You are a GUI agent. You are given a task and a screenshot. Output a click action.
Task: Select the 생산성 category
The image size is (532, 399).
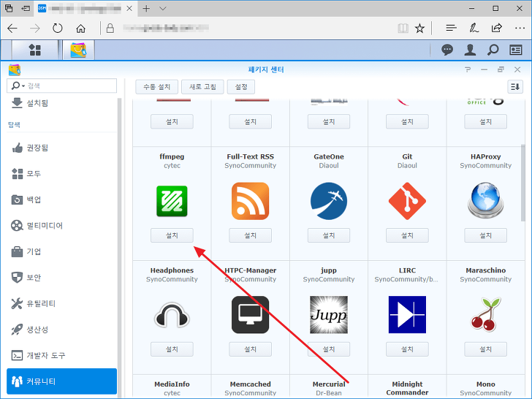click(61, 330)
